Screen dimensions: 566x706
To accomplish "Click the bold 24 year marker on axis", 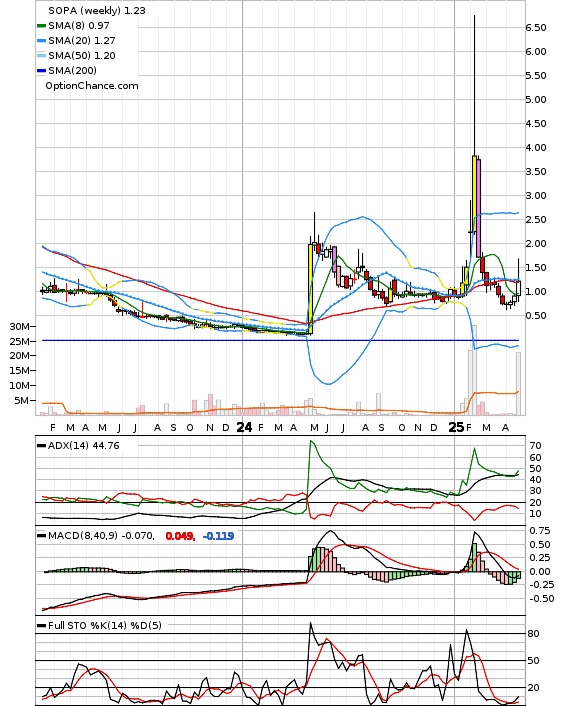I will pyautogui.click(x=244, y=427).
